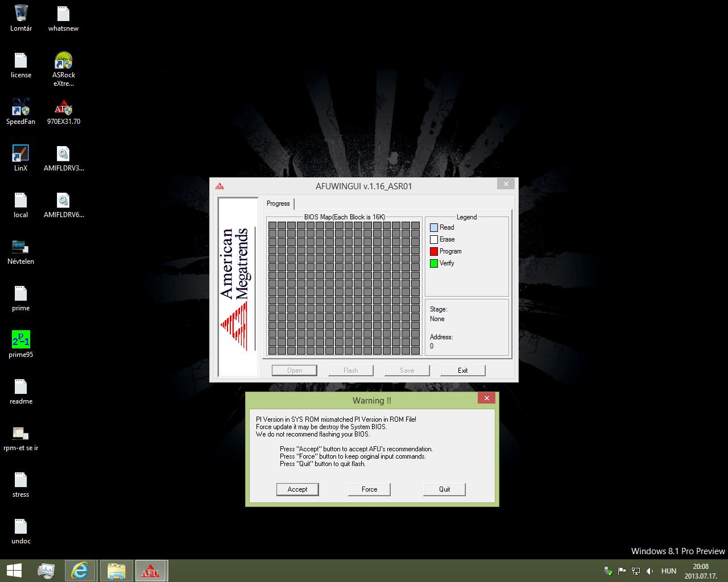Viewport: 728px width, 582px height.
Task: Open the prime text file icon
Action: [21, 298]
